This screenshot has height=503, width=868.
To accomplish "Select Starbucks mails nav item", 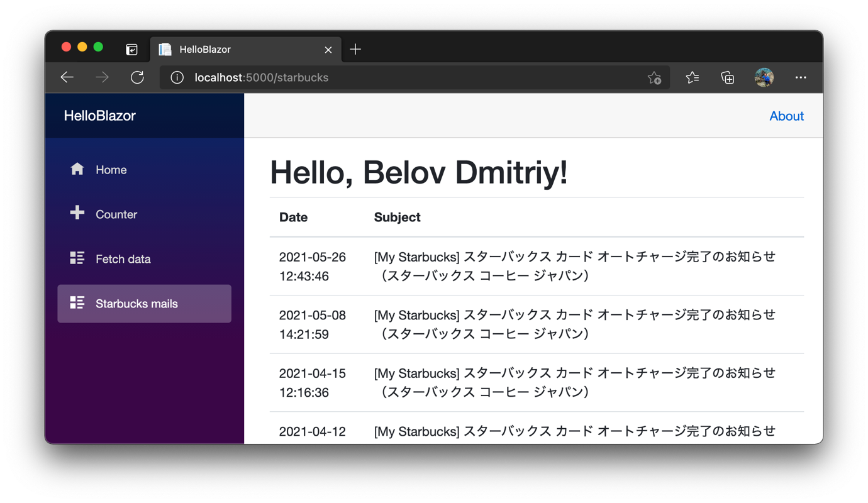I will click(145, 304).
